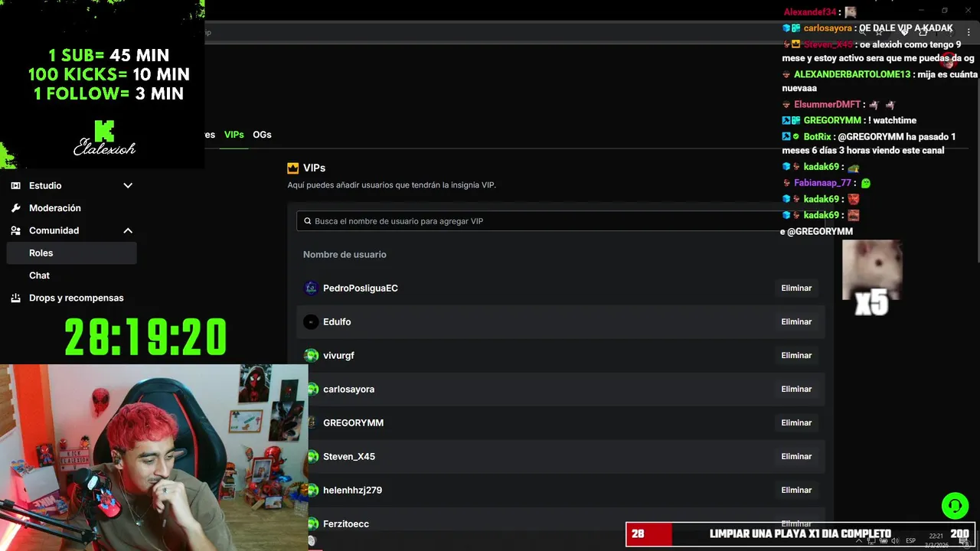
Task: Remove PedroPosliguaEC with Eliminar
Action: coord(796,288)
